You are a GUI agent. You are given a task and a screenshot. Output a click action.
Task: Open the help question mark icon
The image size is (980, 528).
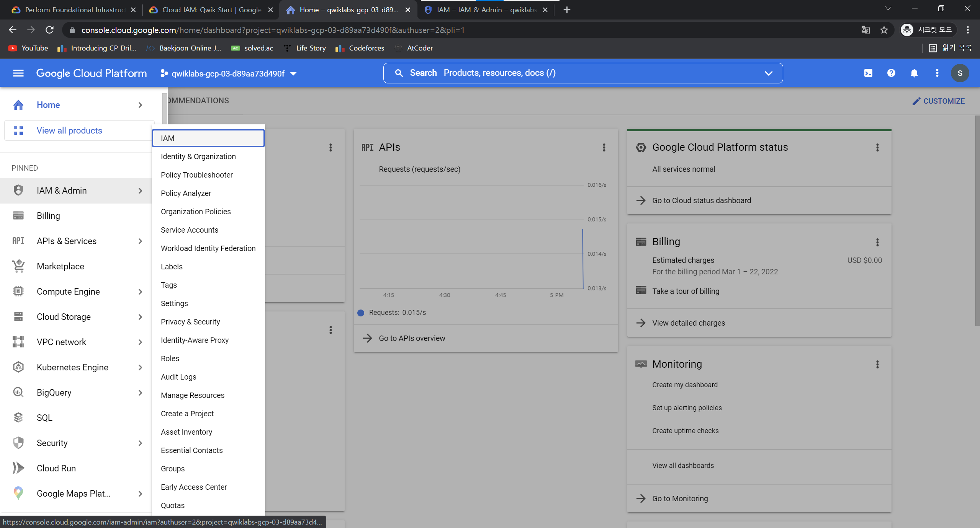point(891,73)
